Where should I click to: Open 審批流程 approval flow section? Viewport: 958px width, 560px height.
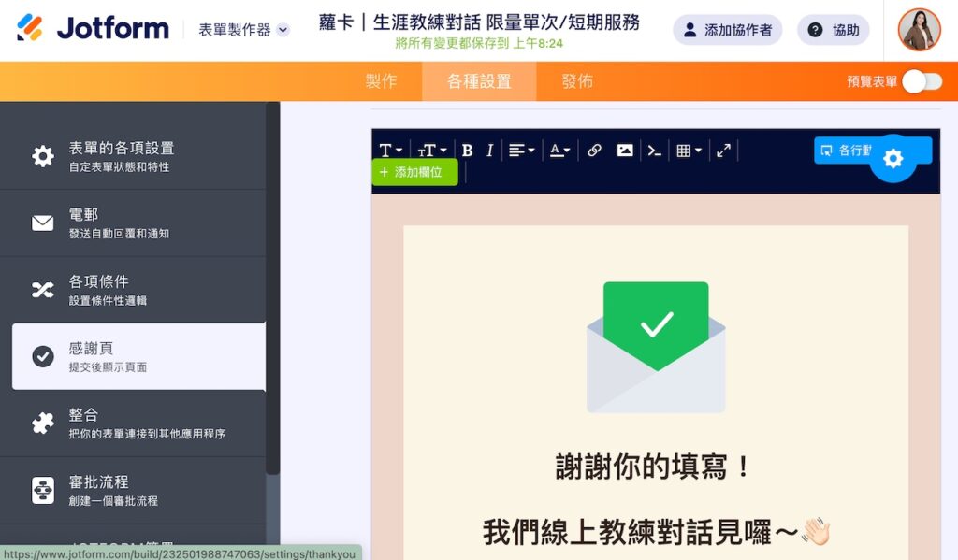[133, 490]
